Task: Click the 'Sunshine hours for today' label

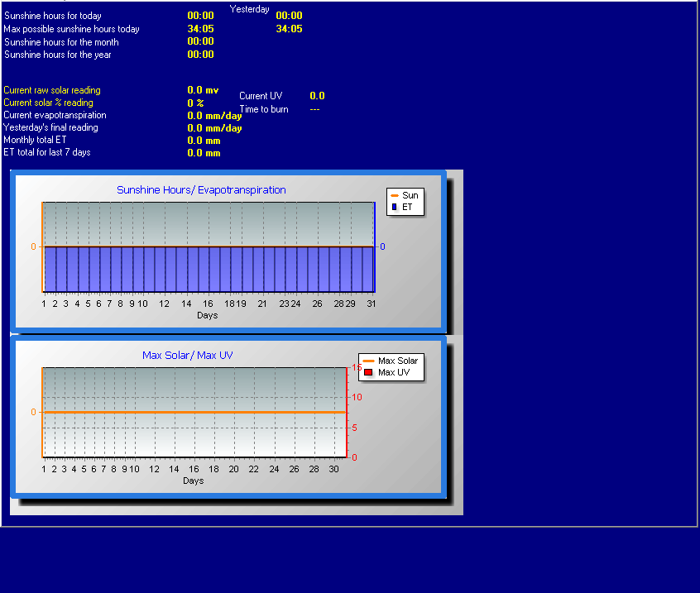Action: pyautogui.click(x=53, y=16)
